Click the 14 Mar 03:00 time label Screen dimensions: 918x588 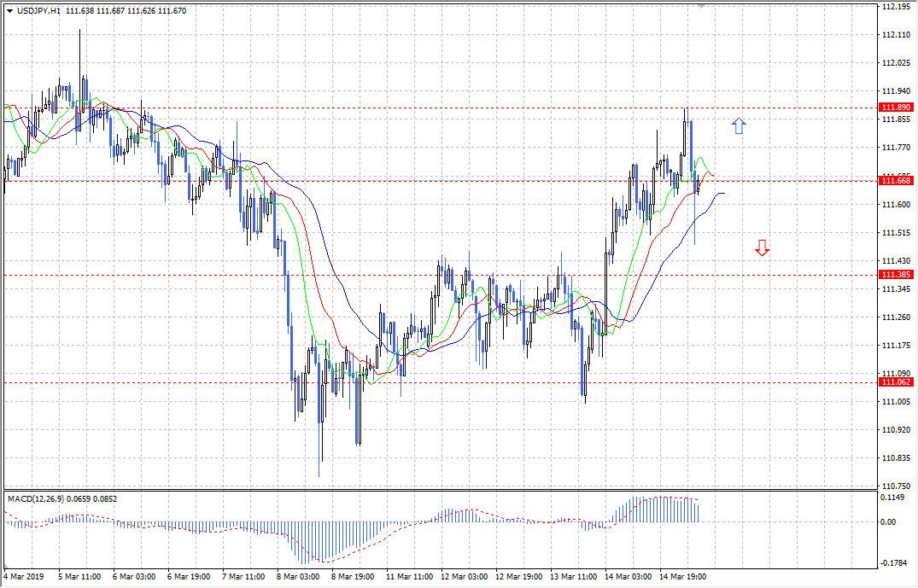(x=629, y=577)
